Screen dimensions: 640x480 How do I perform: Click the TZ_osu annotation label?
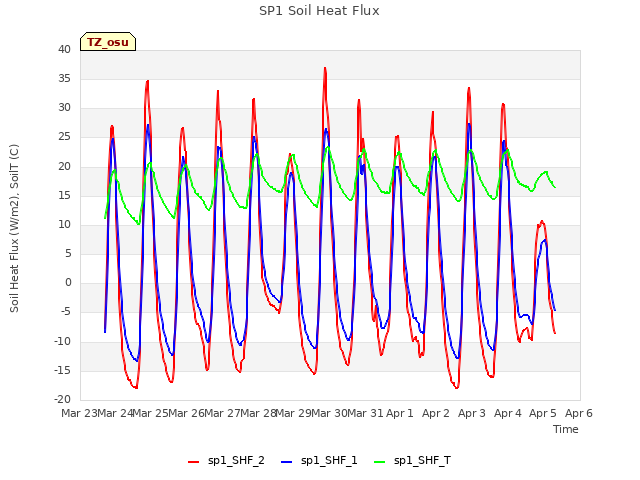click(108, 42)
